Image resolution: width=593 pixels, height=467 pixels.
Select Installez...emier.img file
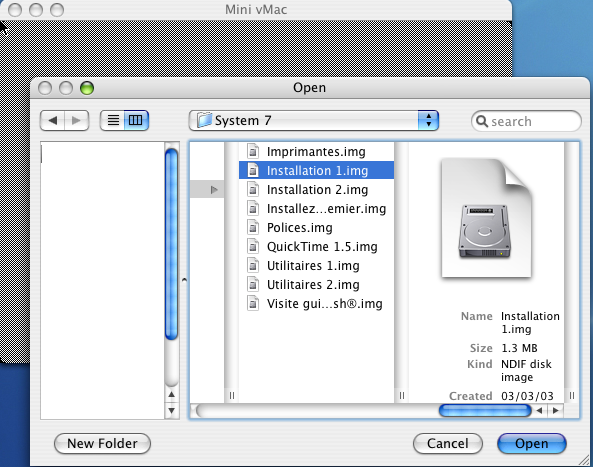(x=317, y=208)
